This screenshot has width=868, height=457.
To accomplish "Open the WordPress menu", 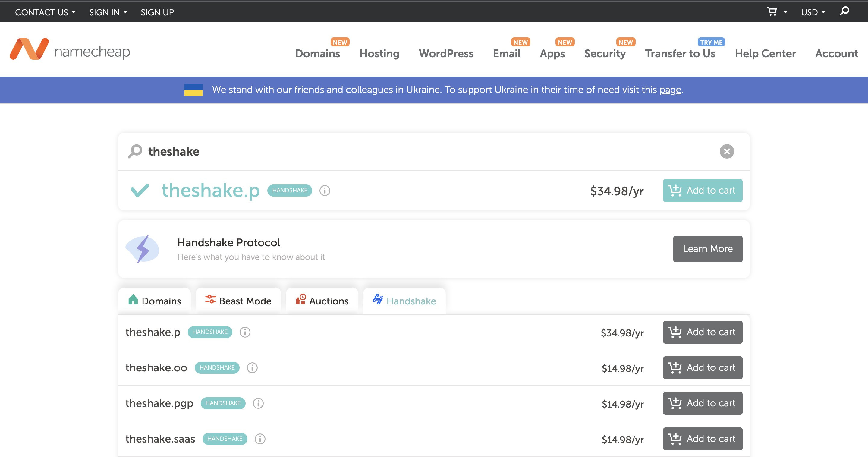I will pyautogui.click(x=446, y=54).
